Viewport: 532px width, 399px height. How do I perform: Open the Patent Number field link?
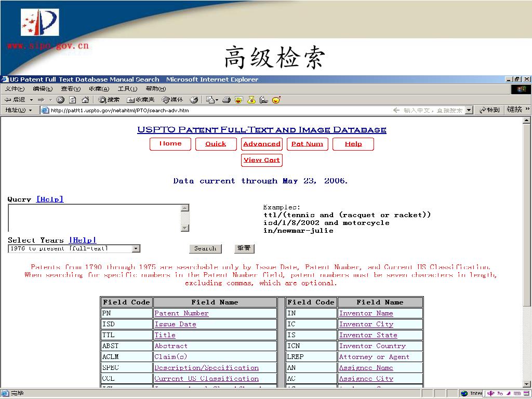(181, 313)
